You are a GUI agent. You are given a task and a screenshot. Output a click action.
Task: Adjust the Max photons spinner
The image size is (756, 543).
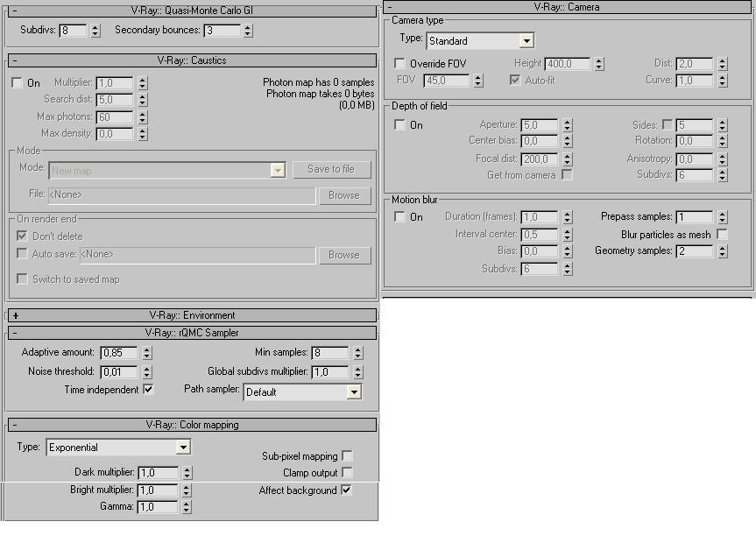pyautogui.click(x=142, y=117)
